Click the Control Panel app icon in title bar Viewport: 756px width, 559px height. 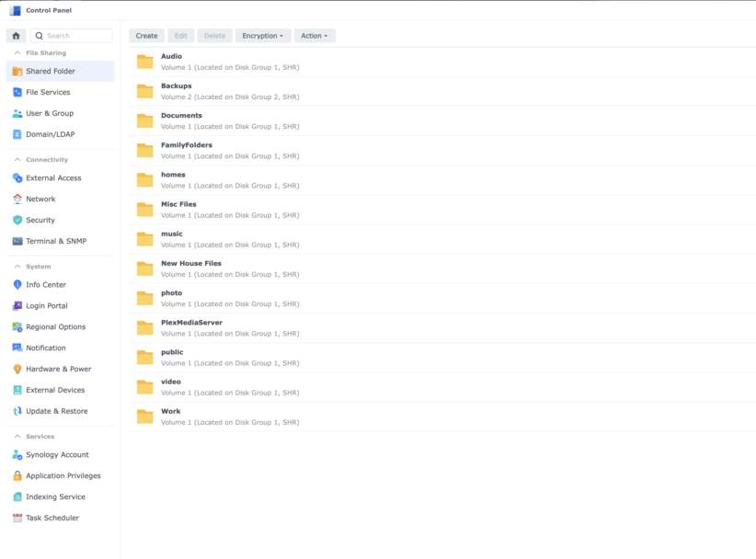coord(16,10)
